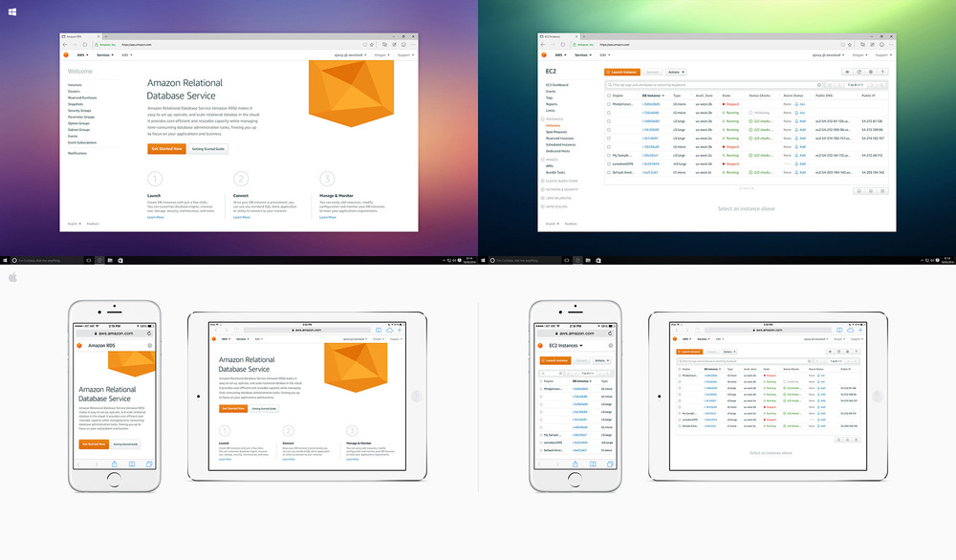Click Bundle Tasks in the desktop EC2 sidebar

coord(555,172)
